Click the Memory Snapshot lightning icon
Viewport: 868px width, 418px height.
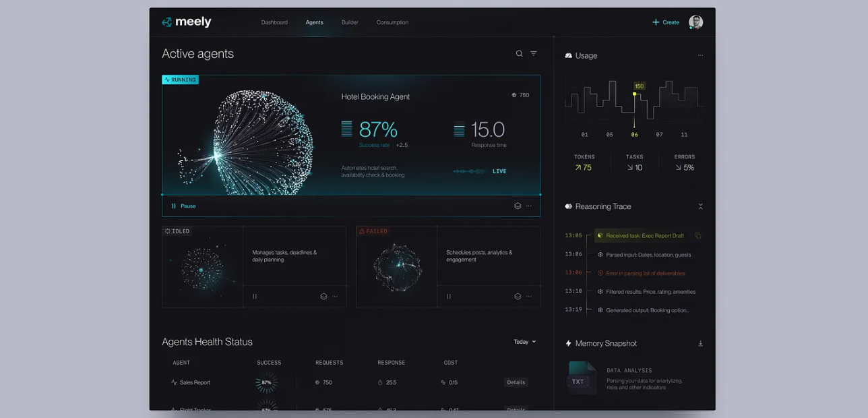[568, 343]
